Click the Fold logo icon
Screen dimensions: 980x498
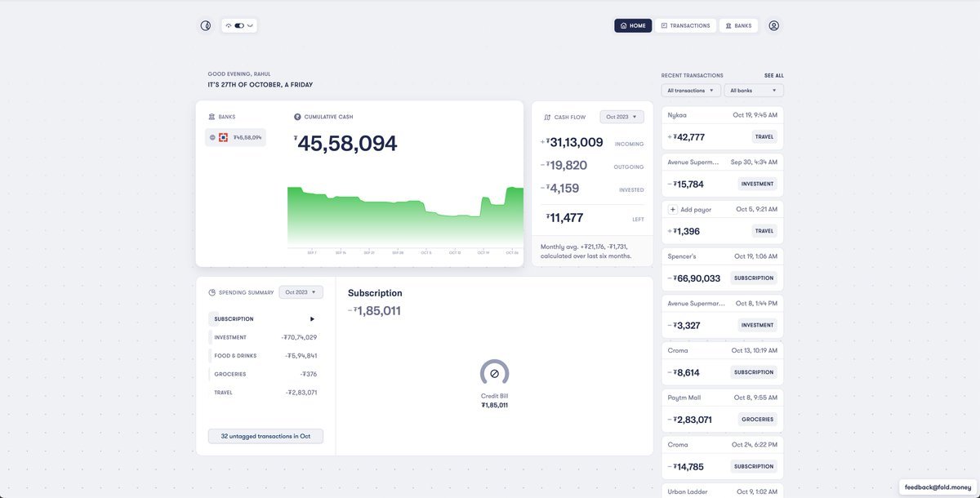(x=206, y=25)
